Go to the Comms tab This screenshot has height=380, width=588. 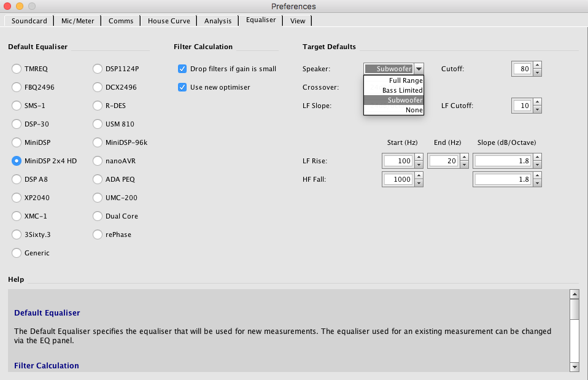coord(121,21)
